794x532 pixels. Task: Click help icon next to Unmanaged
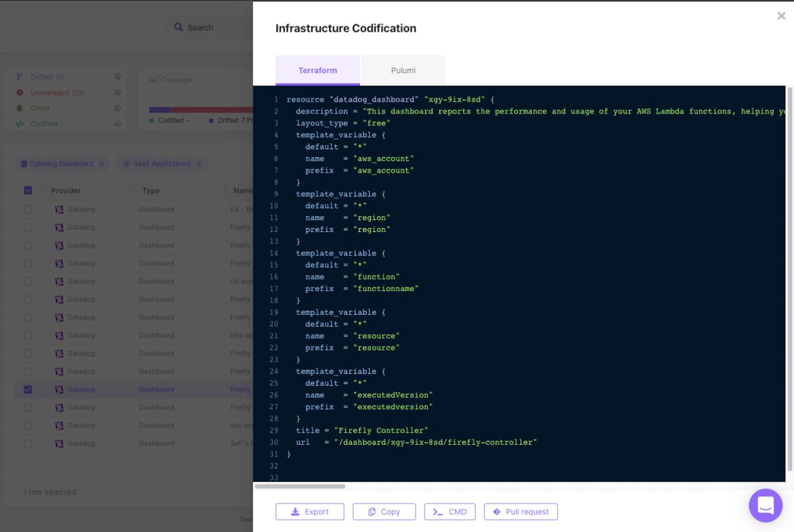(x=118, y=92)
